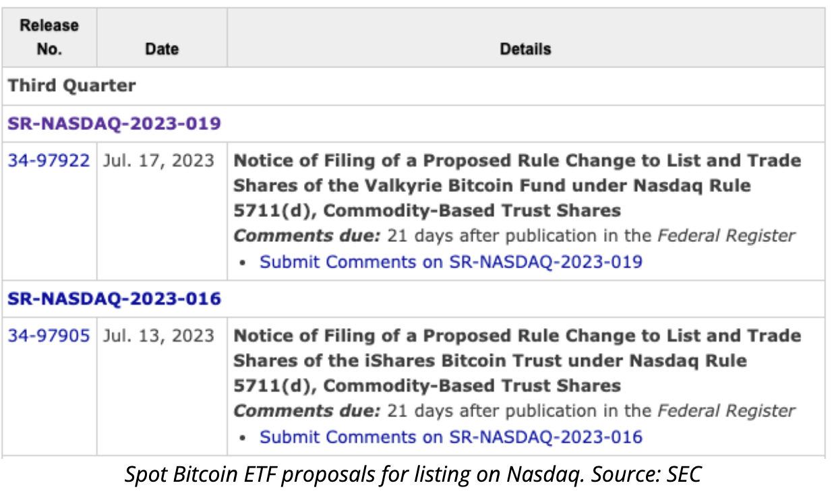The height and width of the screenshot is (504, 832).
Task: Click "Comments due" label in Valkyrie notice
Action: tap(307, 237)
